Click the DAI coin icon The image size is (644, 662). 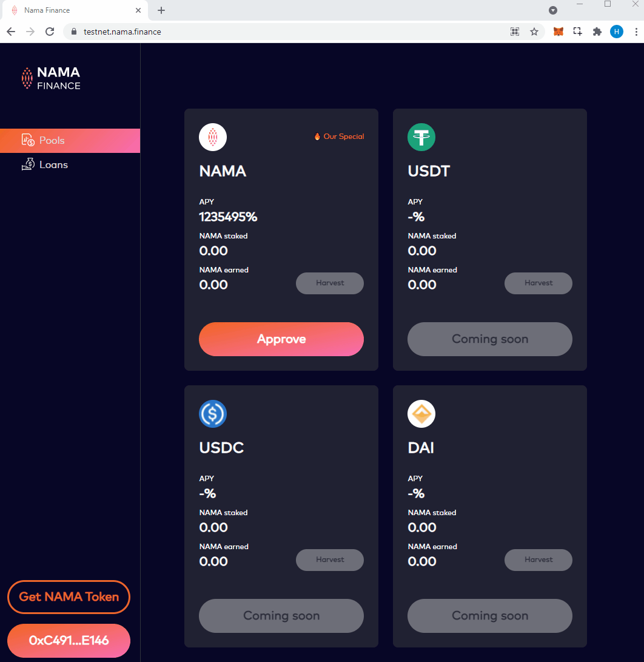[421, 414]
